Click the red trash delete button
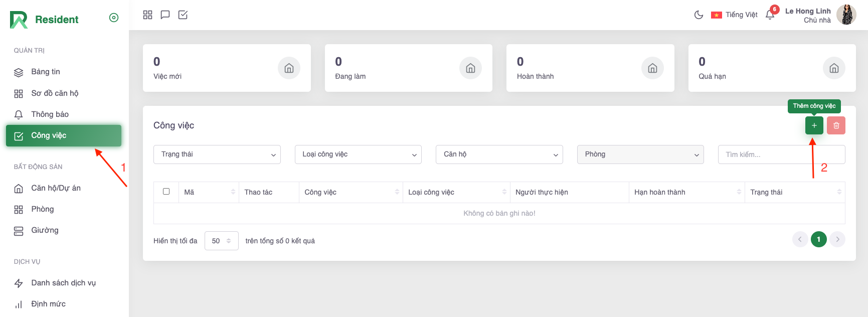 (x=836, y=125)
